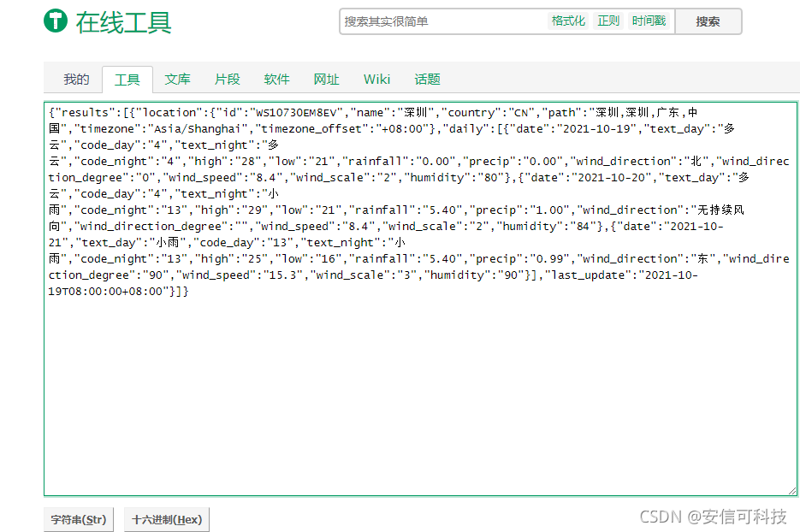Viewport: 800px width, 532px height.
Task: Click the green T logo icon
Action: coord(56,21)
